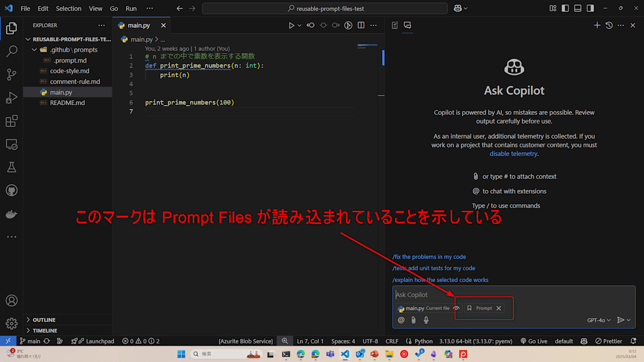644x362 pixels.
Task: Toggle the bottom panel layout
Action: pos(578,9)
